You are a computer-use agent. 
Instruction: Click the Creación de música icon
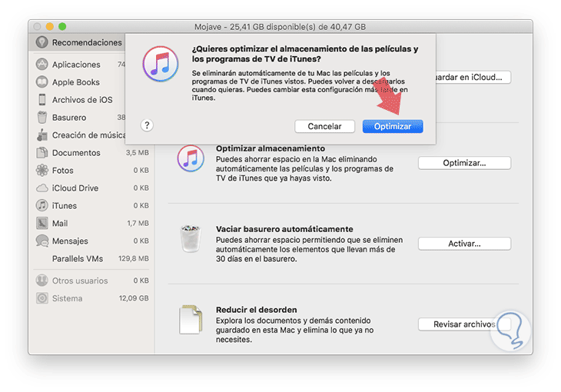(41, 135)
